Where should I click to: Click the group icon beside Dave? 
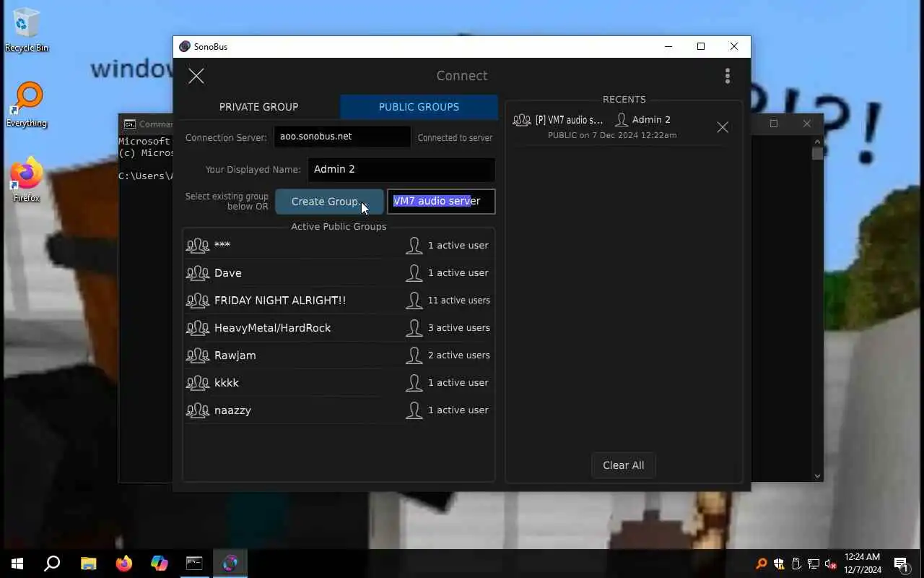198,273
